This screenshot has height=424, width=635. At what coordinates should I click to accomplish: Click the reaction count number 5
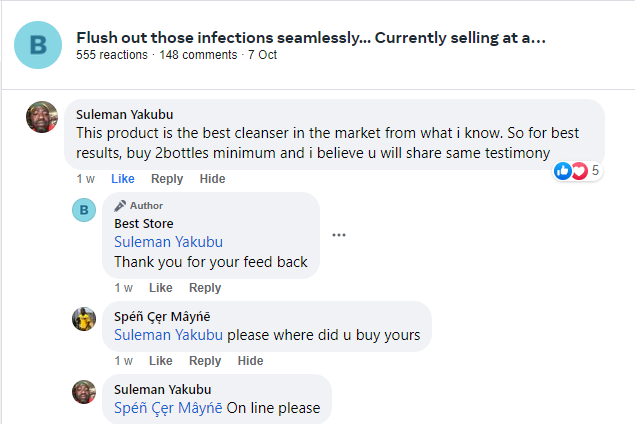pos(595,171)
